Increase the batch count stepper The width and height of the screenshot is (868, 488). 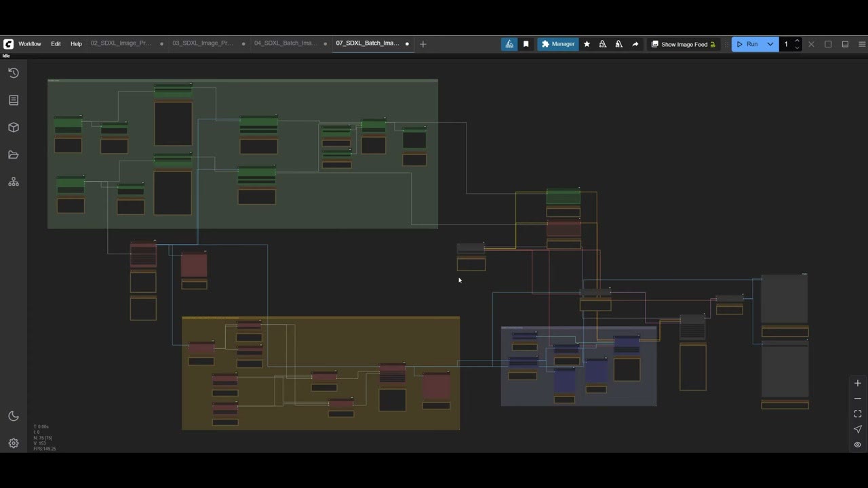(797, 41)
